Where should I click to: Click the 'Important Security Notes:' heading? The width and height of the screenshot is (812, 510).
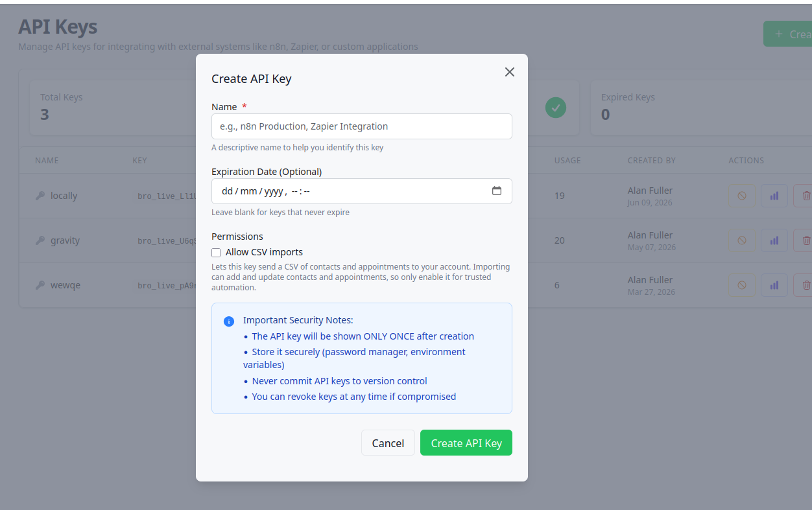pyautogui.click(x=298, y=320)
